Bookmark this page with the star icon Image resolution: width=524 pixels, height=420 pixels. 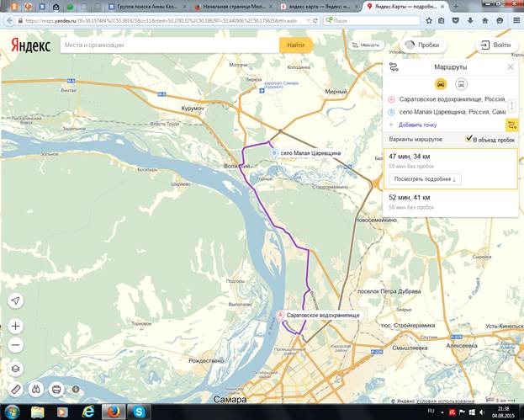pyautogui.click(x=429, y=21)
